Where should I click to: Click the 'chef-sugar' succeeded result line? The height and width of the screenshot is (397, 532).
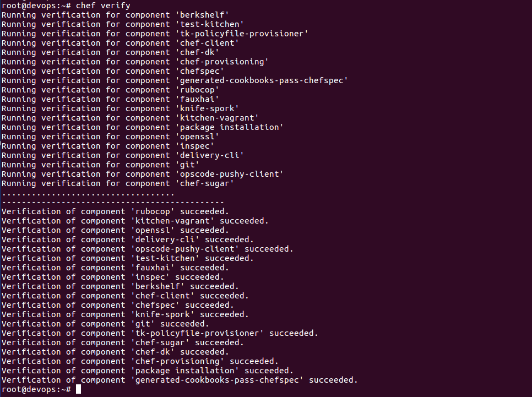(x=122, y=342)
